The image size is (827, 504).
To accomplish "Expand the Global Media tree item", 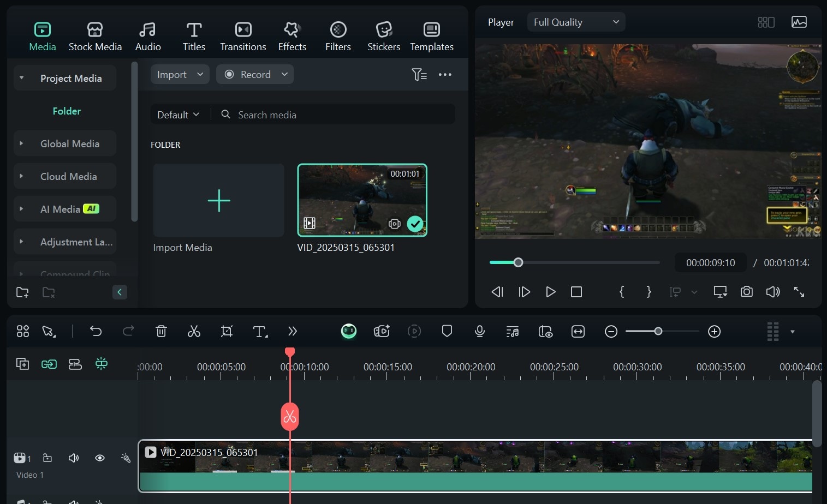I will point(21,143).
